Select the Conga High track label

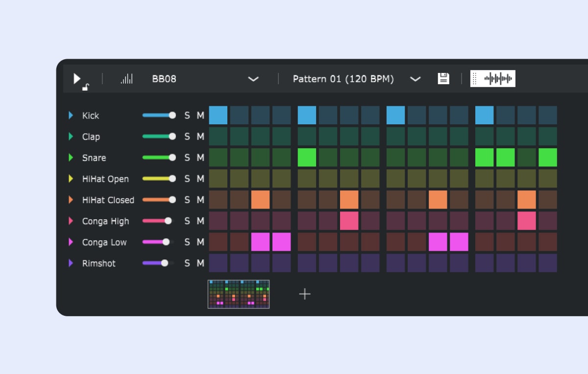pyautogui.click(x=105, y=221)
